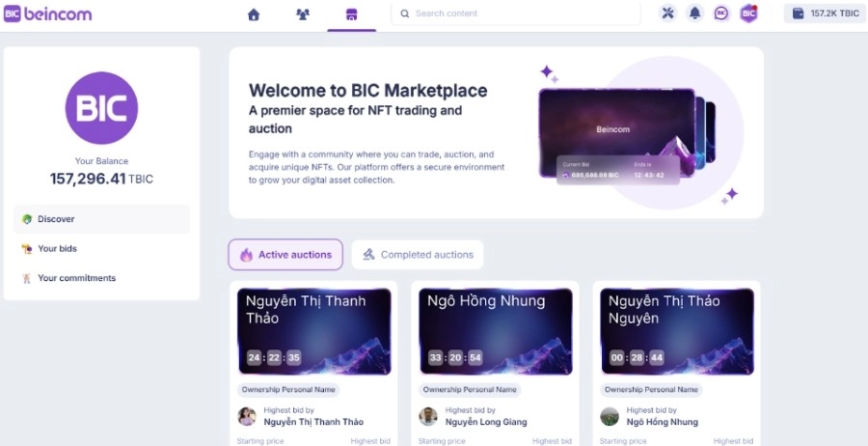Click the Welcome to BIC Marketplace heading
The height and width of the screenshot is (446, 868).
368,91
